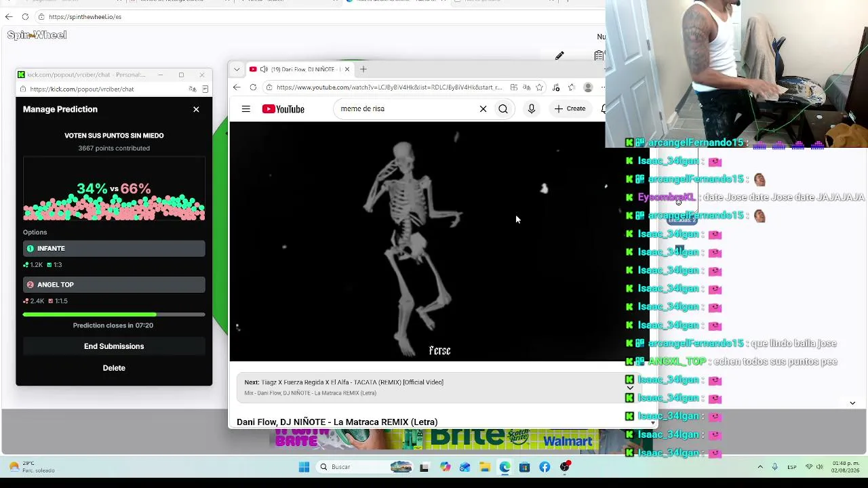Run the YouTube search magnifier
This screenshot has width=868, height=488.
[x=503, y=109]
